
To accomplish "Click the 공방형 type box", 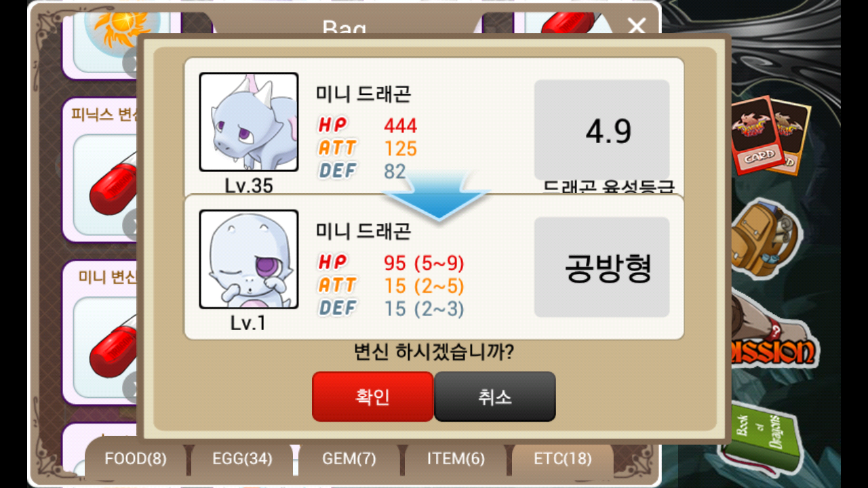I will [x=602, y=267].
